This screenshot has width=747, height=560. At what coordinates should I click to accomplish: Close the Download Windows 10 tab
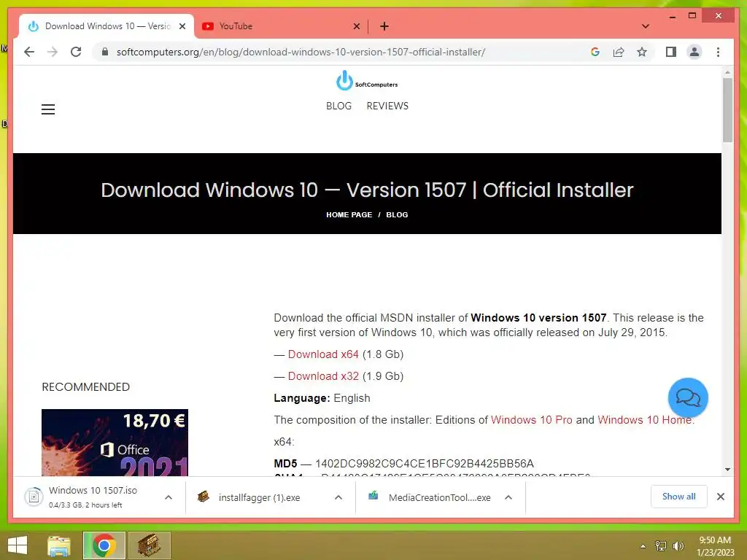(182, 26)
